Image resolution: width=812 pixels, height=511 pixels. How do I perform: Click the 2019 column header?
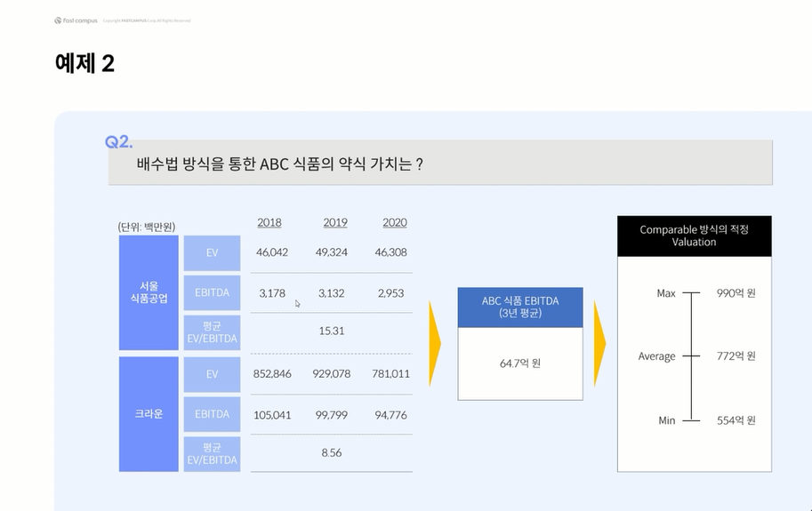tap(335, 222)
